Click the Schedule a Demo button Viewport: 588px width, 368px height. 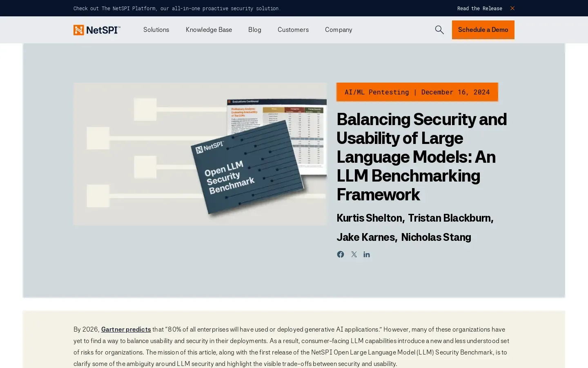(x=483, y=30)
